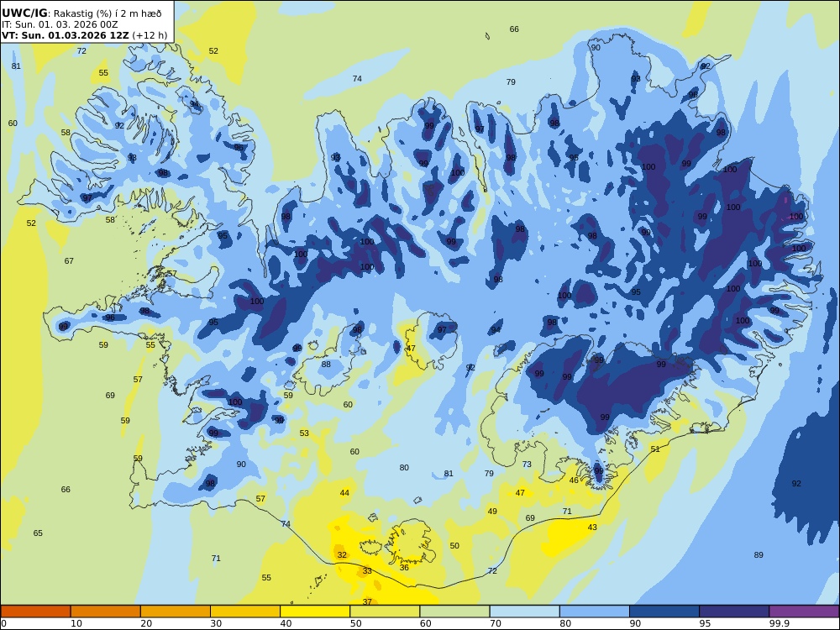
Task: Select the medium blue 80–90 legend swatch
Action: point(595,612)
